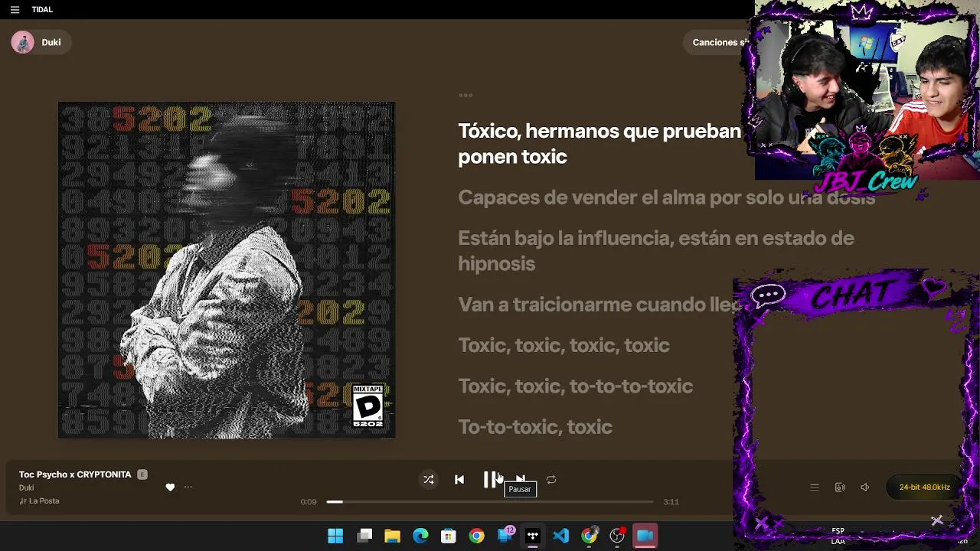980x551 pixels.
Task: Click the 24-bit 48.0kHz quality badge
Action: pyautogui.click(x=924, y=487)
